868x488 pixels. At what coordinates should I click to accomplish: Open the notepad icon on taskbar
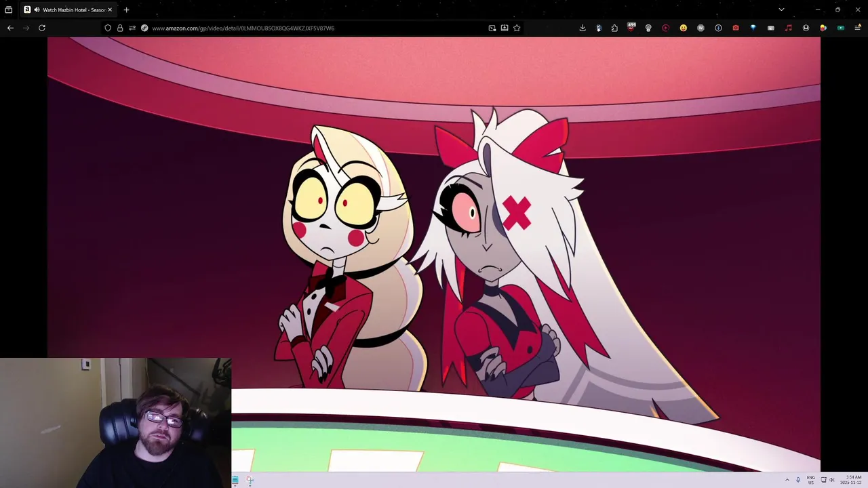coord(235,480)
